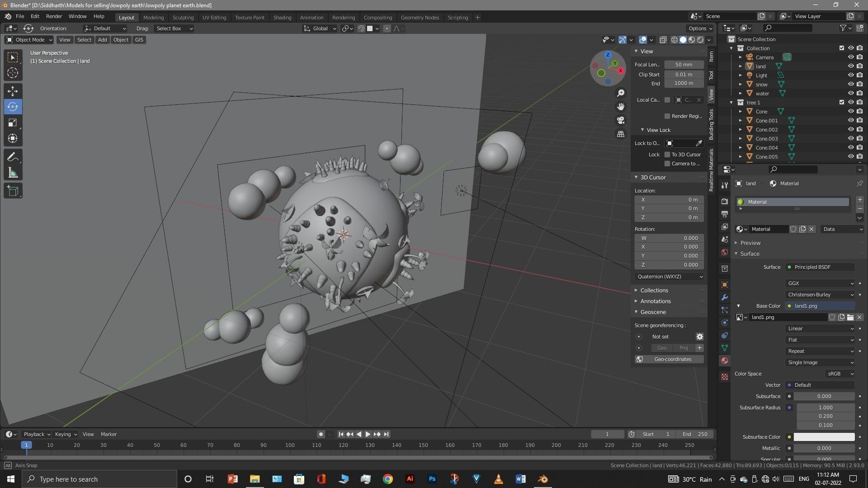
Task: Open the Material properties tab icon
Action: [725, 361]
